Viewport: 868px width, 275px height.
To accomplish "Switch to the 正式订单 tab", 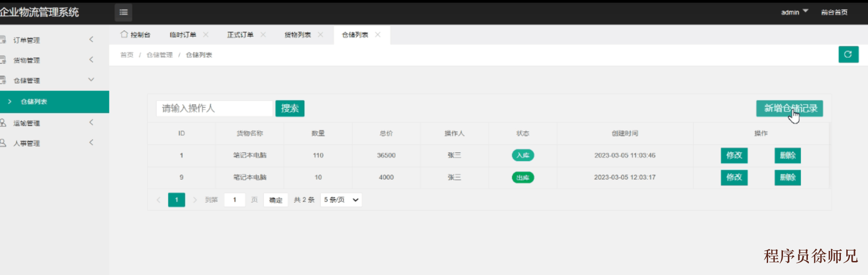I will 240,35.
